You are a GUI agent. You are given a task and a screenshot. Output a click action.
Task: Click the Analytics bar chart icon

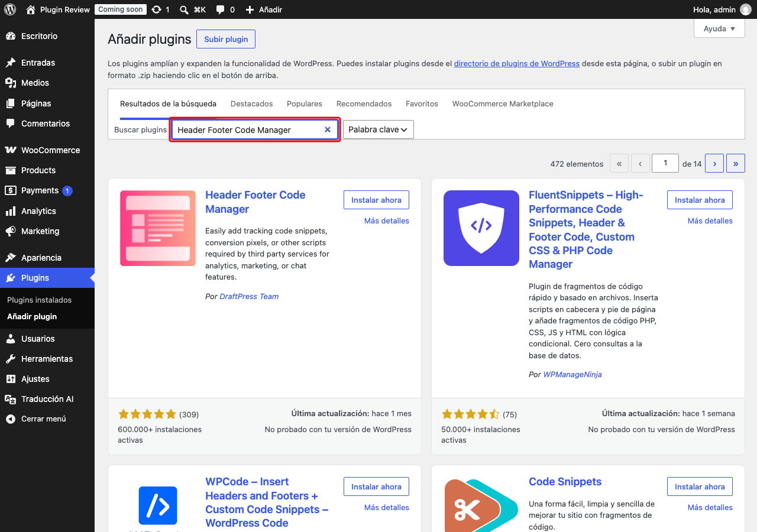[11, 211]
